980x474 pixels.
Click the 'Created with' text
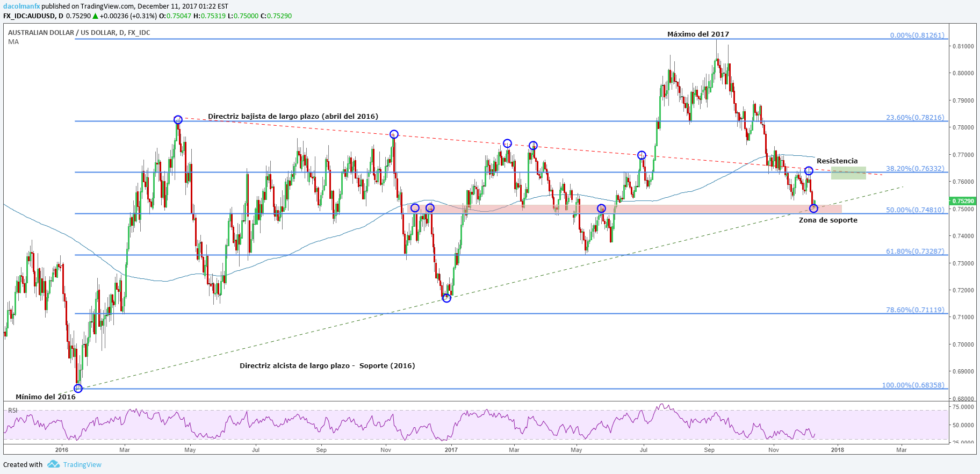[x=23, y=465]
